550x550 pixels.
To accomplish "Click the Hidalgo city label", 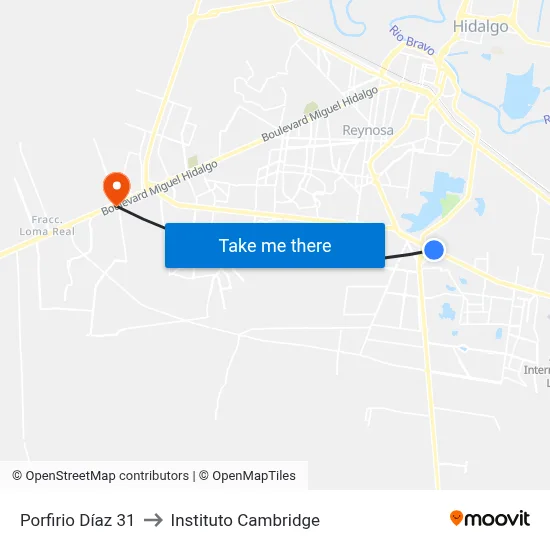I will pos(481,26).
